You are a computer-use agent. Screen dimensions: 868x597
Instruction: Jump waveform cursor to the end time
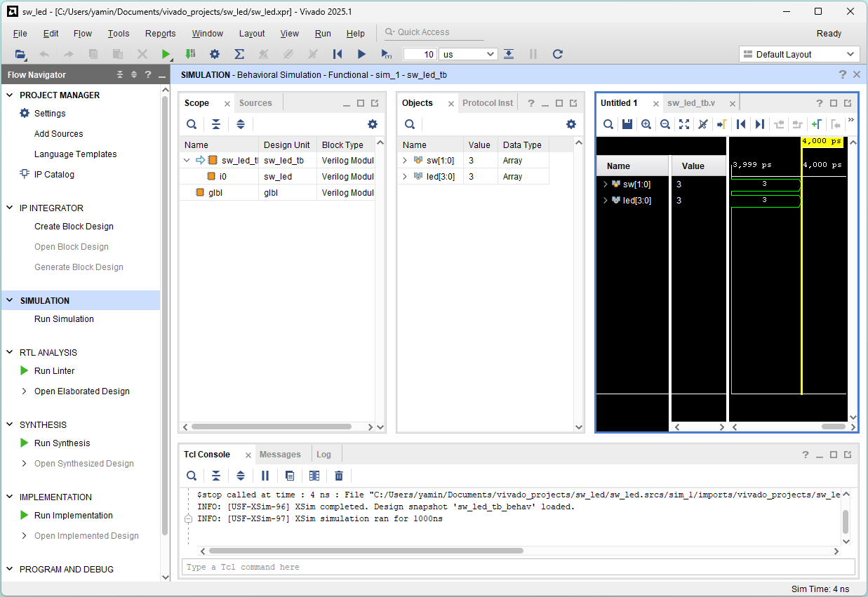759,124
